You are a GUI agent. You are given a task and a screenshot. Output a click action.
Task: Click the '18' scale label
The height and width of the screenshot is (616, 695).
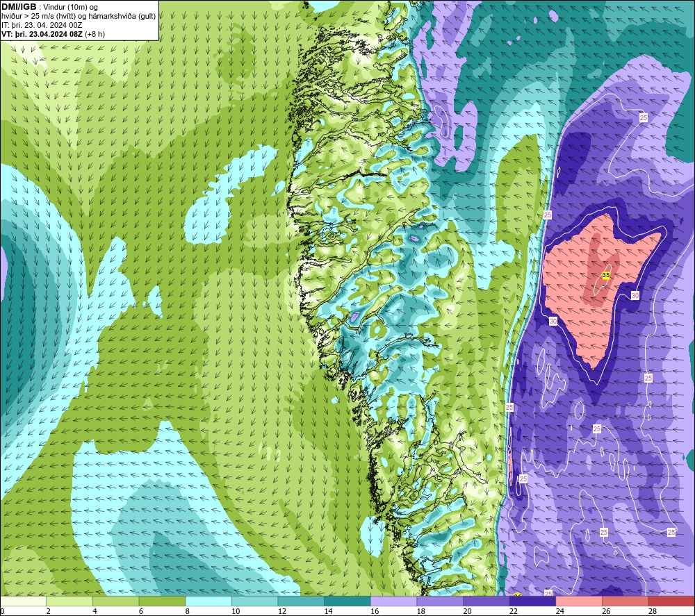[x=420, y=611]
